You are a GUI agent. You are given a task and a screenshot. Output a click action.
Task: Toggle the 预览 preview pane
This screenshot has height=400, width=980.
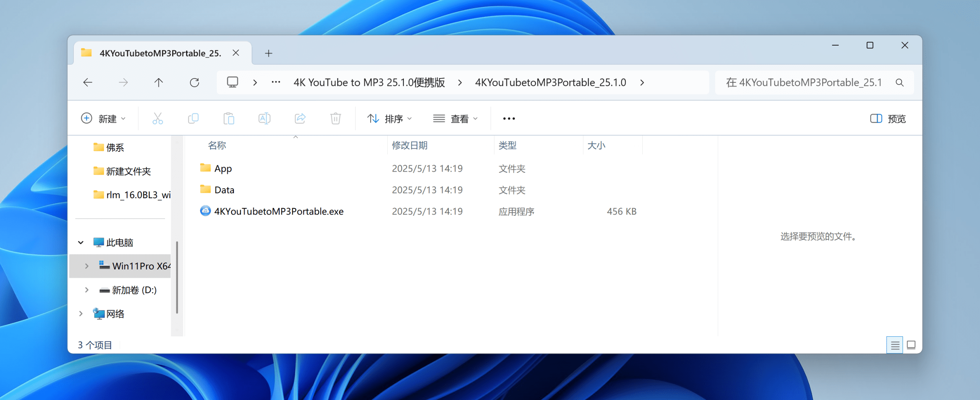pos(888,119)
